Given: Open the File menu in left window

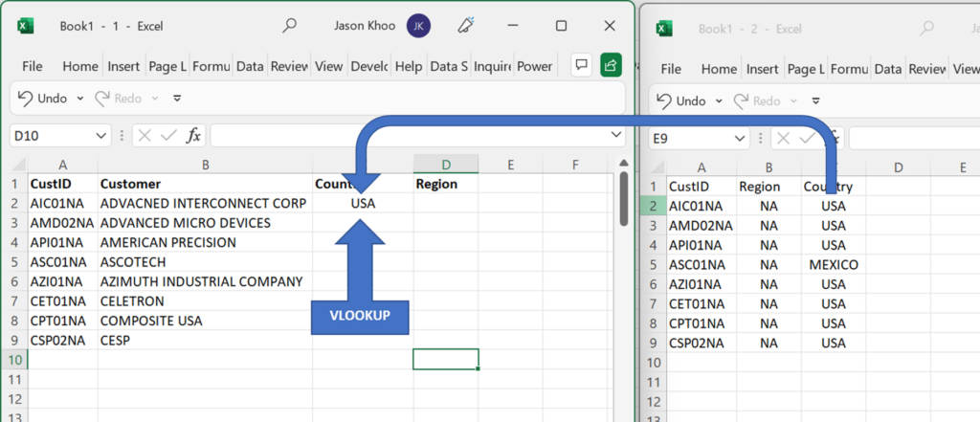Looking at the screenshot, I should 32,66.
